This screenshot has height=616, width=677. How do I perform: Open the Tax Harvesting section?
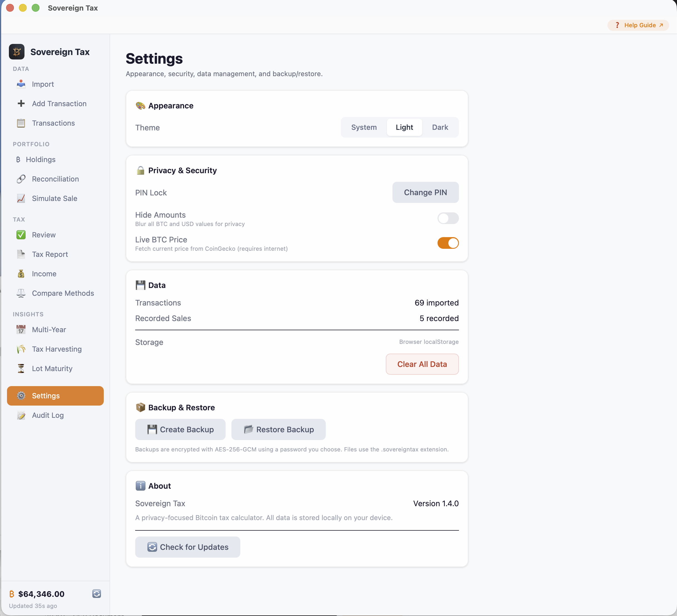(x=56, y=349)
